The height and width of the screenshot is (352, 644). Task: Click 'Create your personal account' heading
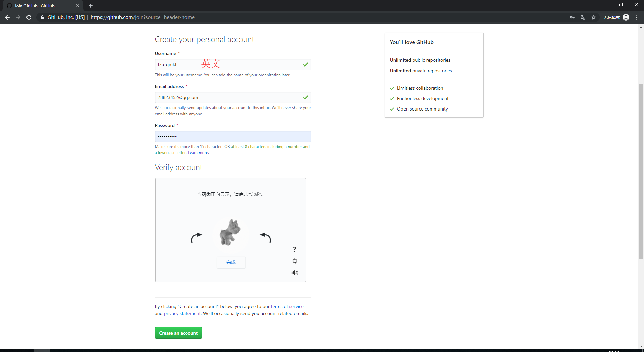coord(204,39)
